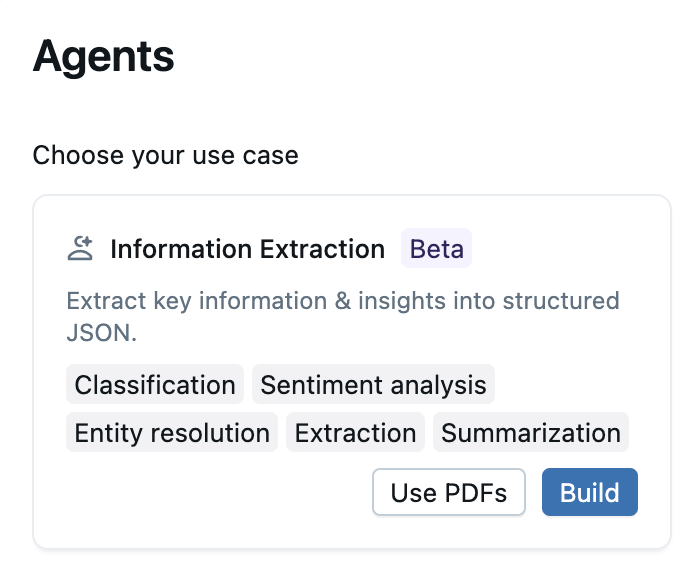
Task: Click the Agents page heading
Action: coord(103,57)
